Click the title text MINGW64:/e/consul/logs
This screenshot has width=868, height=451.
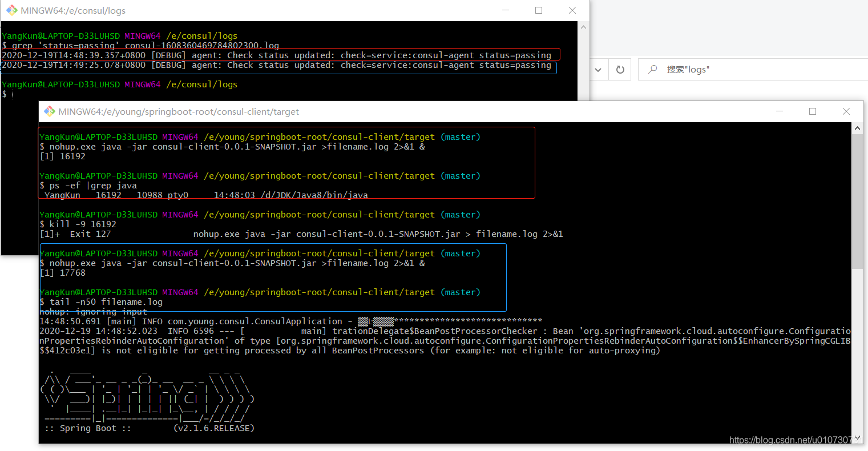coord(73,10)
